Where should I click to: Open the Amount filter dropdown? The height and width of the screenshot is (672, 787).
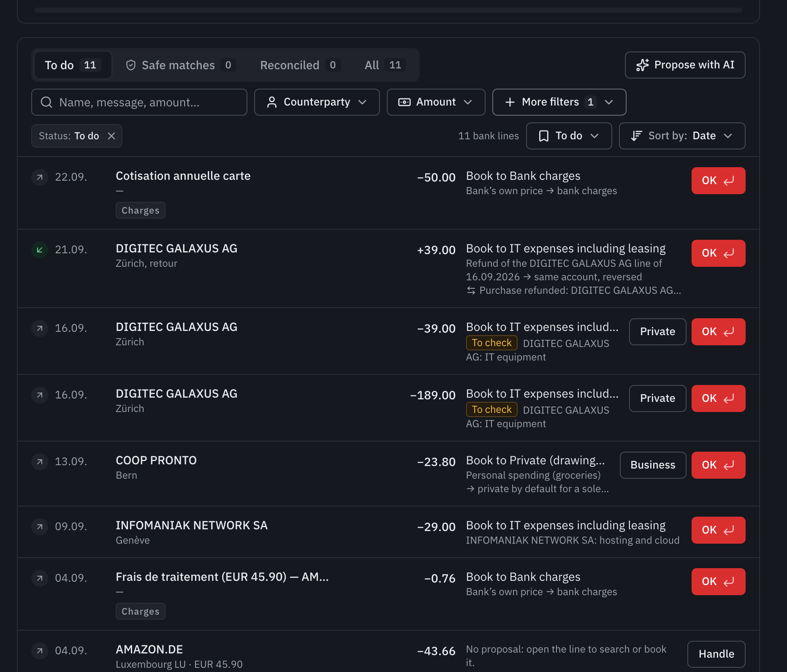pyautogui.click(x=436, y=102)
